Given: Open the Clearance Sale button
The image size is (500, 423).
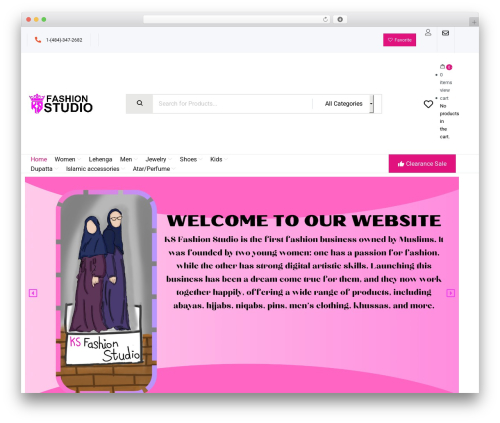Looking at the screenshot, I should [422, 164].
